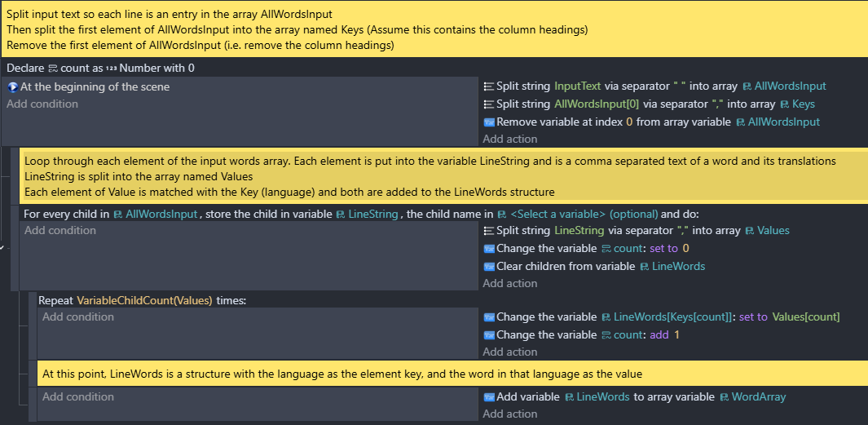
Task: Click the list icon of the 'Split string LineString' action
Action: point(489,231)
